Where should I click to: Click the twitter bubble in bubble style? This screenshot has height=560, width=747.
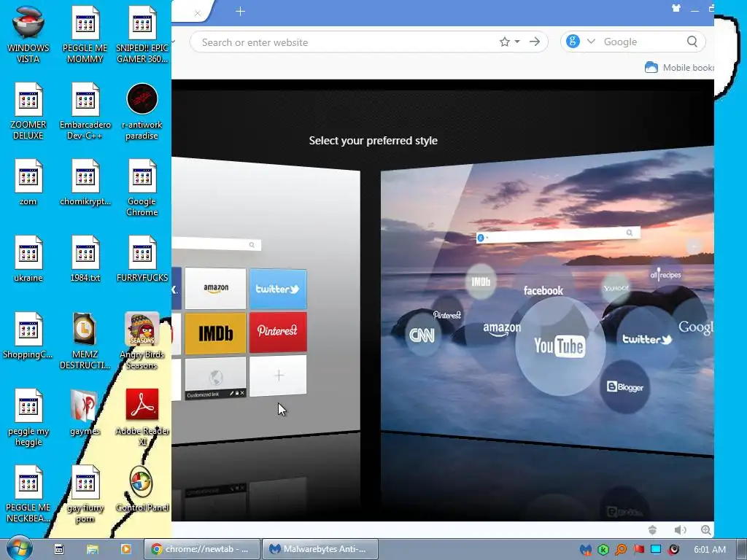pos(646,338)
